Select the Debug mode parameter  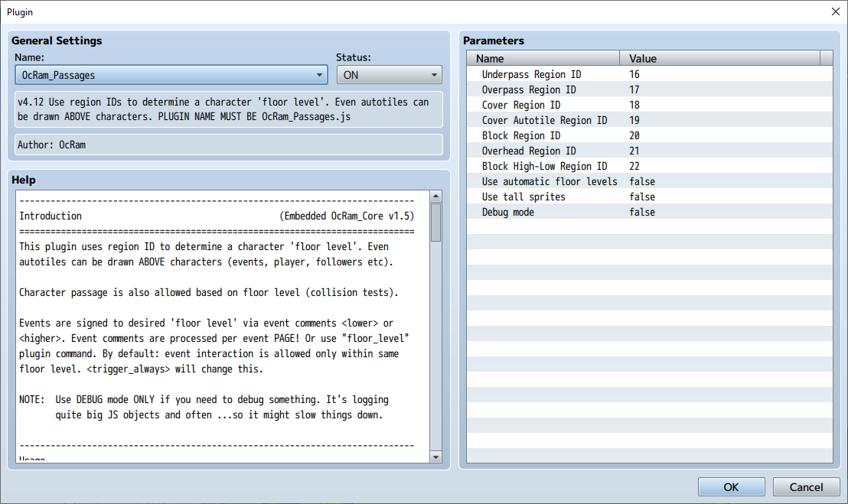[x=650, y=212]
